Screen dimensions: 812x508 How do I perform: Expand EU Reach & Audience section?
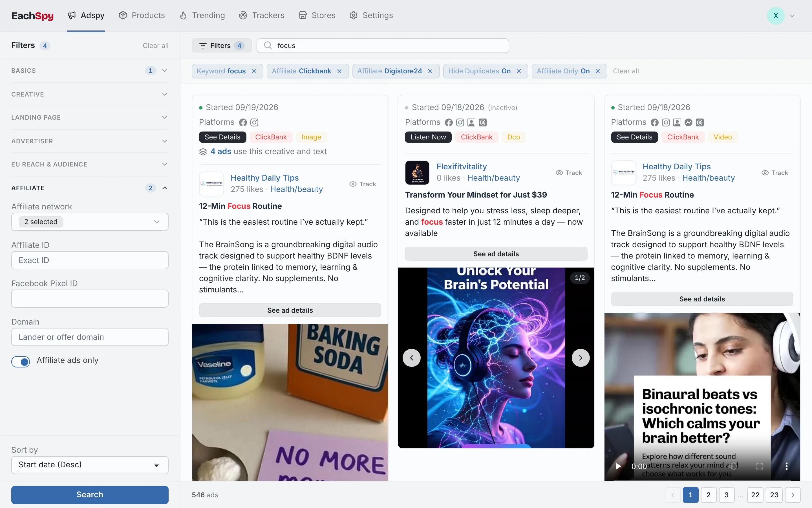tap(90, 164)
